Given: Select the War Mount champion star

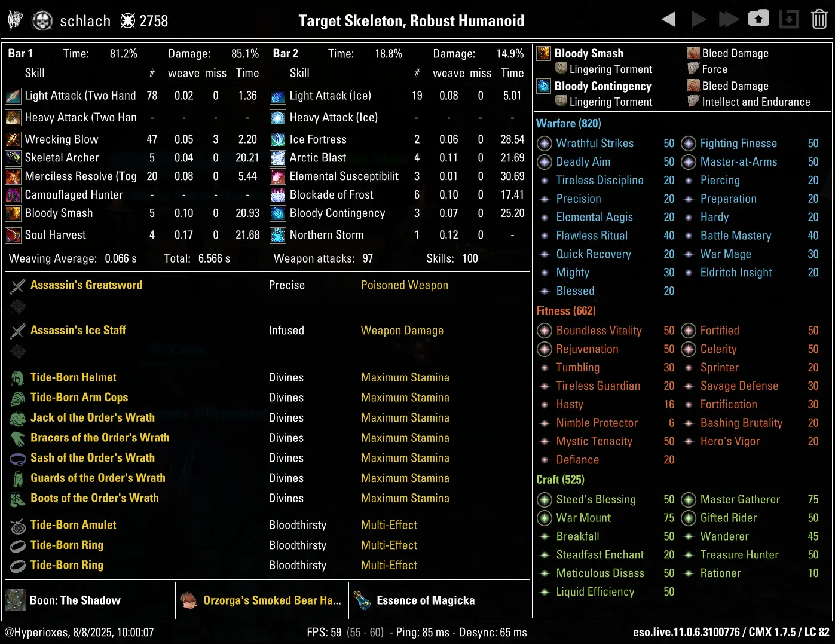Looking at the screenshot, I should coord(545,518).
